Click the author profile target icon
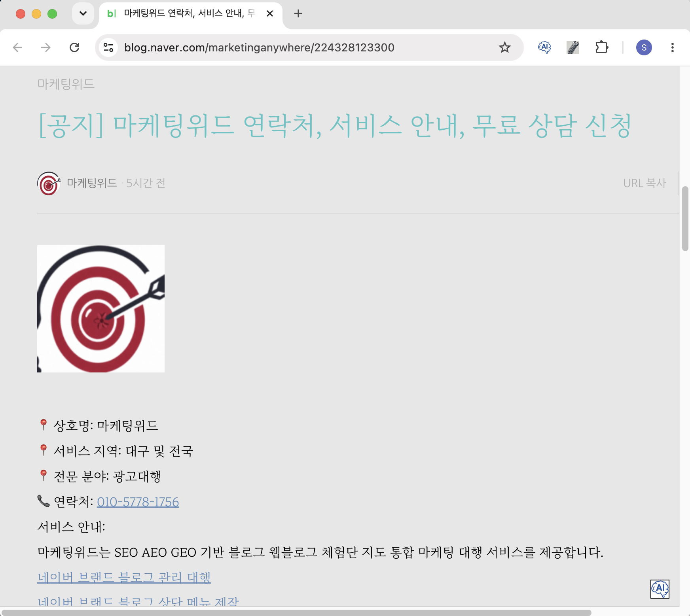Image resolution: width=690 pixels, height=616 pixels. (49, 183)
